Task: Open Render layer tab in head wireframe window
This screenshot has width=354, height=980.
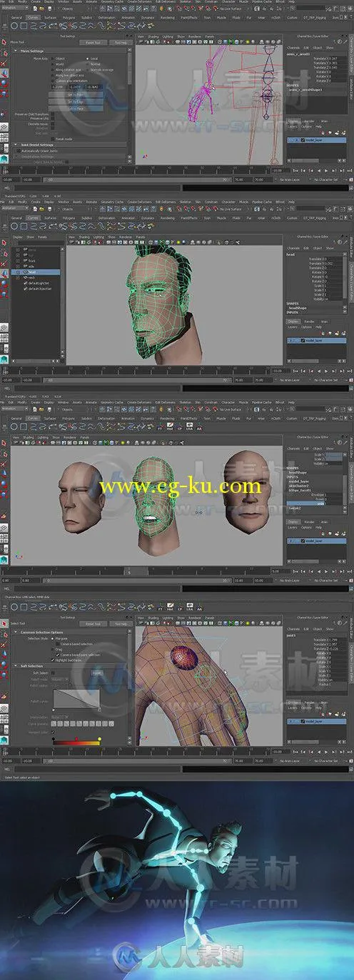Action: (310, 321)
